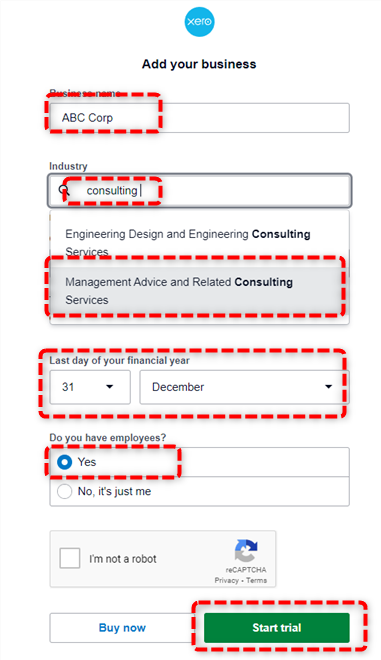Click the Buy now button

tap(122, 628)
